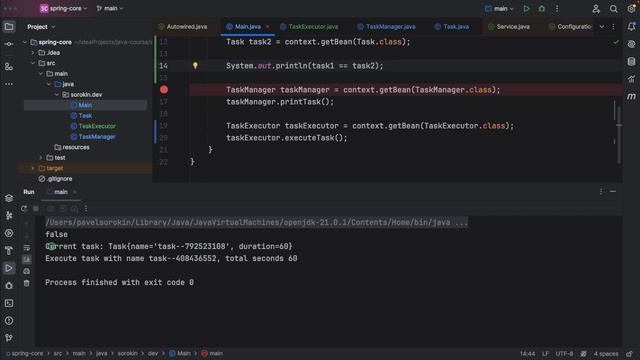
Task: Switch to Autowired.java tab
Action: click(183, 27)
